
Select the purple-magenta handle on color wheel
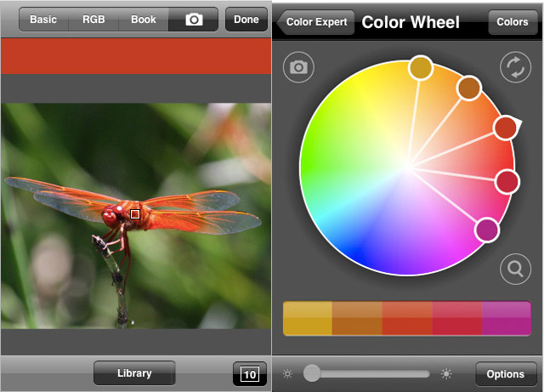pyautogui.click(x=487, y=230)
